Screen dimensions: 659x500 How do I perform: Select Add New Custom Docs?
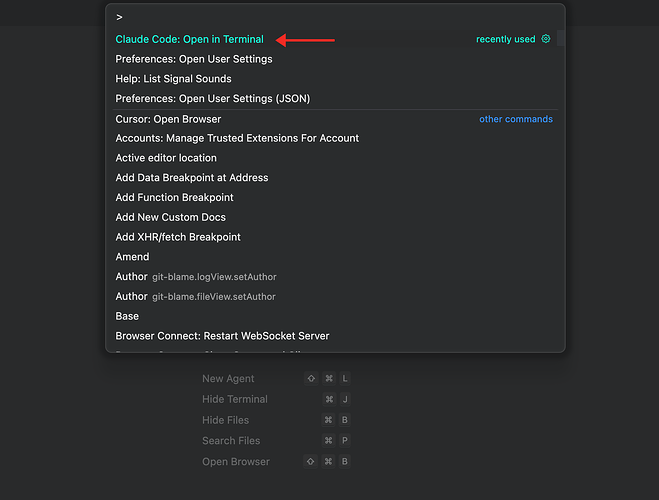pyautogui.click(x=335, y=217)
